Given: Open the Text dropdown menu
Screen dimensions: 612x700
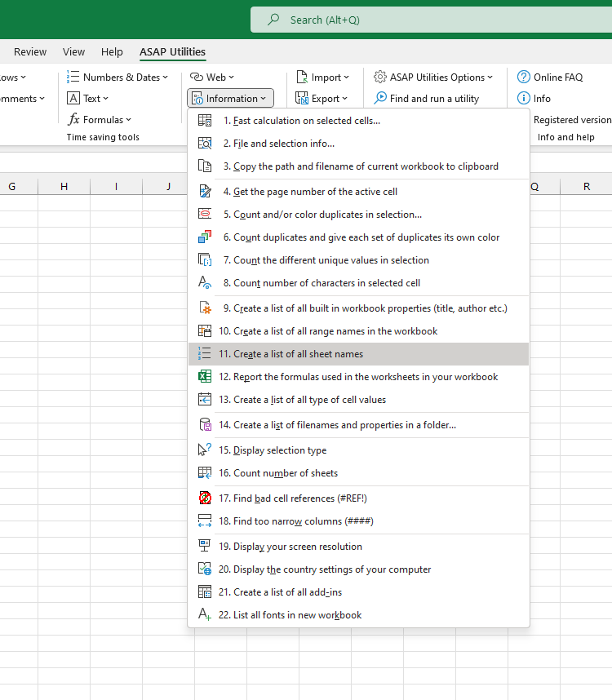Looking at the screenshot, I should pos(87,98).
